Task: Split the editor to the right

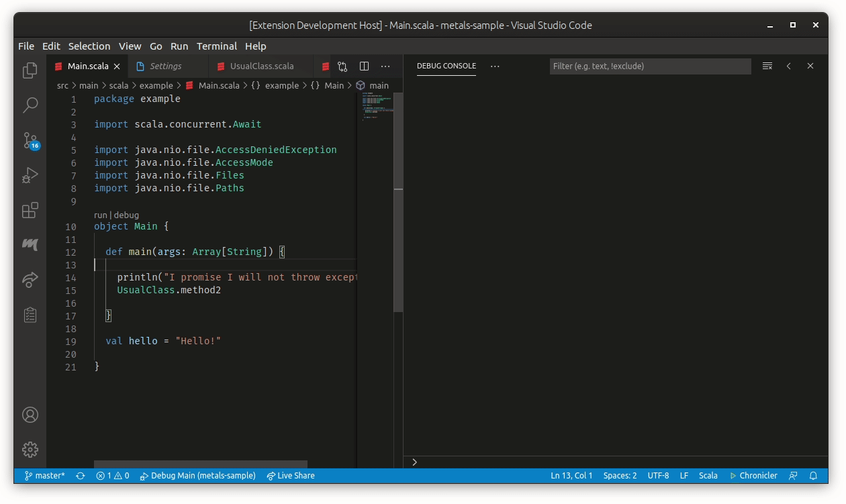Action: [x=364, y=66]
